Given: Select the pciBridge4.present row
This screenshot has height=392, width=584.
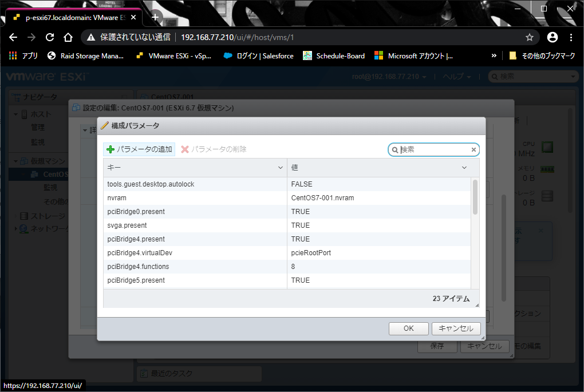Looking at the screenshot, I should (x=287, y=239).
